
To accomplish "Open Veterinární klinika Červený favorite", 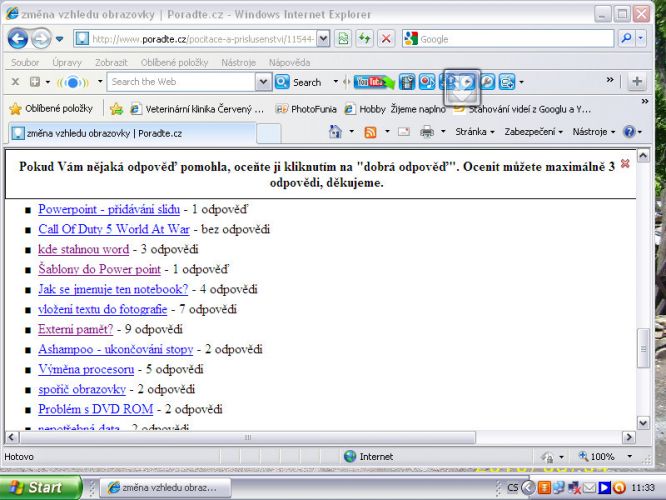I will point(197,109).
